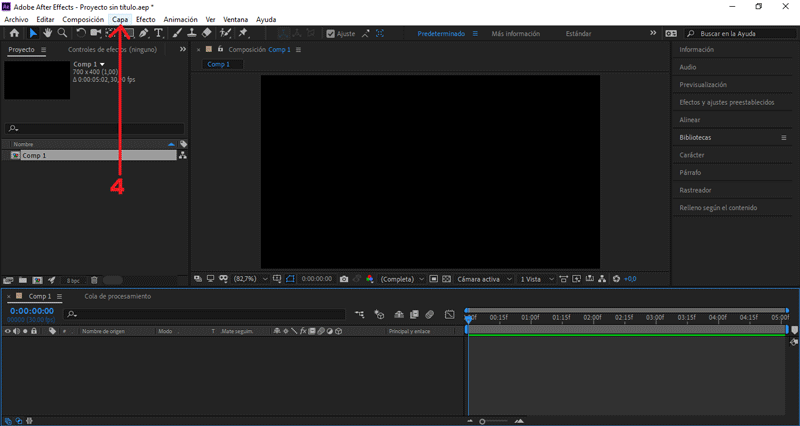Select the Roto Brush tool
Viewport: 800px width, 426px height.
[x=225, y=33]
